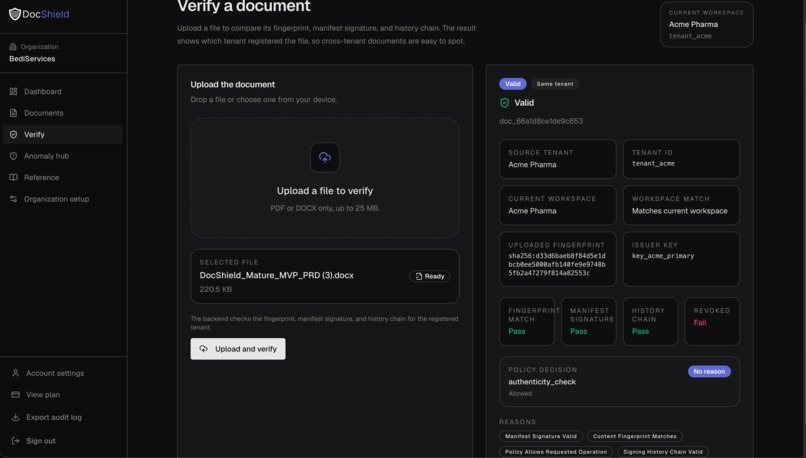Click the Tenant ID tenant_acme value
Screen dimensions: 806x458
[x=653, y=163]
